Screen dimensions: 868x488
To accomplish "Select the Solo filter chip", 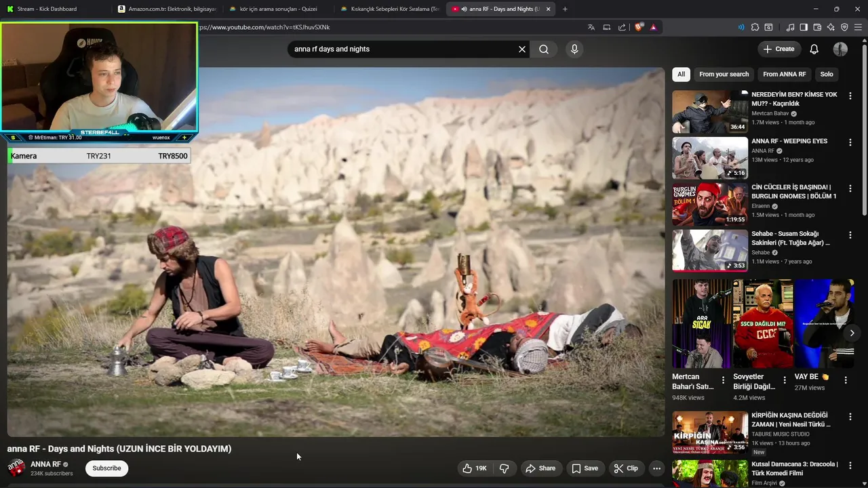I will pyautogui.click(x=827, y=75).
